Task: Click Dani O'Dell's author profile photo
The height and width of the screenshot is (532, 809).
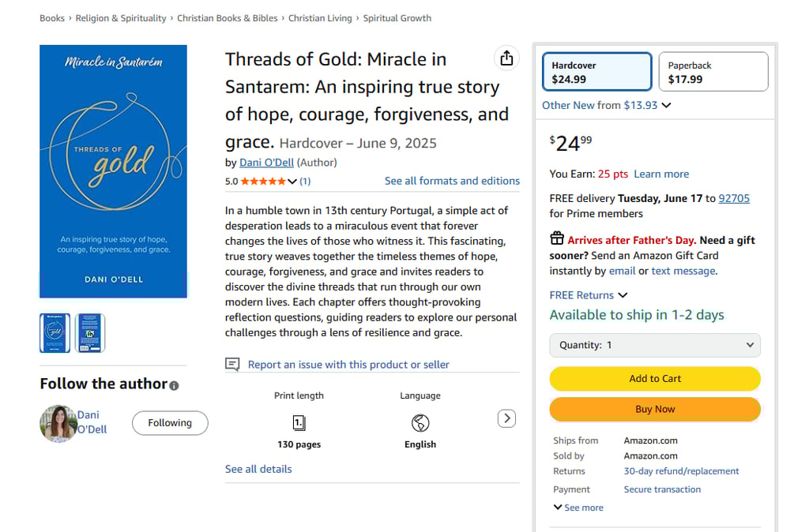Action: (58, 423)
